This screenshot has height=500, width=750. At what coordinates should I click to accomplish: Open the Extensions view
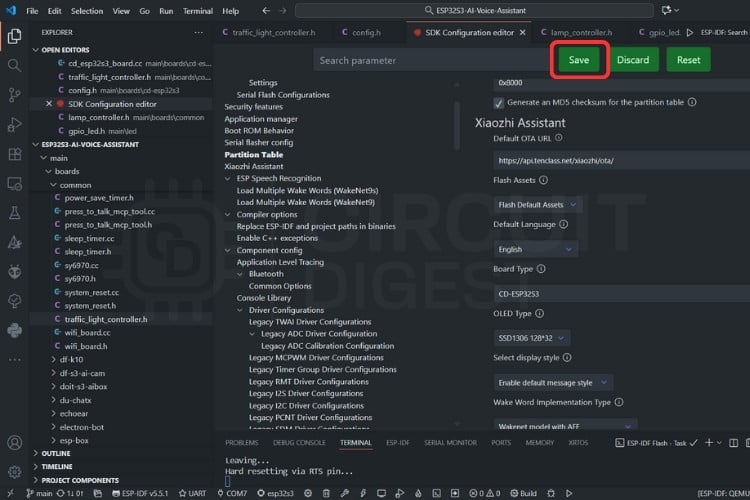(14, 154)
